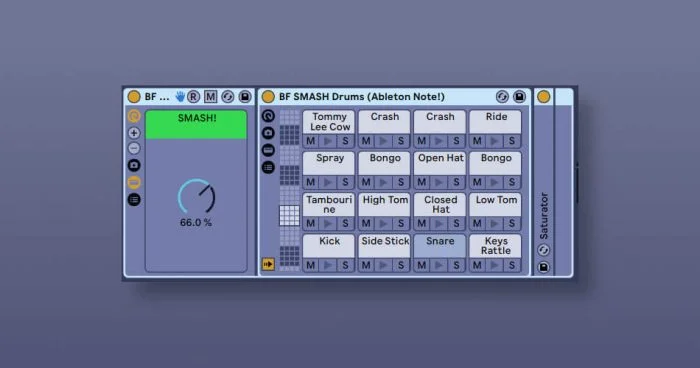Select the High Tom pad
This screenshot has height=368, width=700.
click(x=384, y=205)
